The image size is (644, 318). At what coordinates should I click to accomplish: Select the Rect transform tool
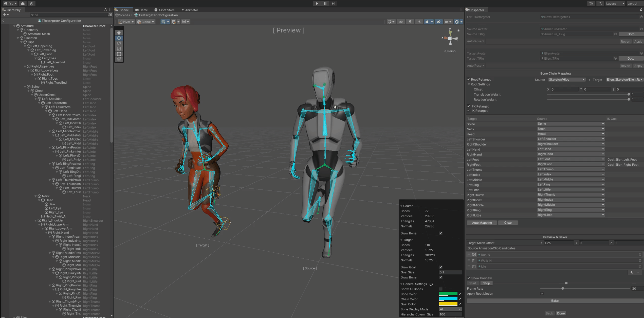pyautogui.click(x=119, y=54)
